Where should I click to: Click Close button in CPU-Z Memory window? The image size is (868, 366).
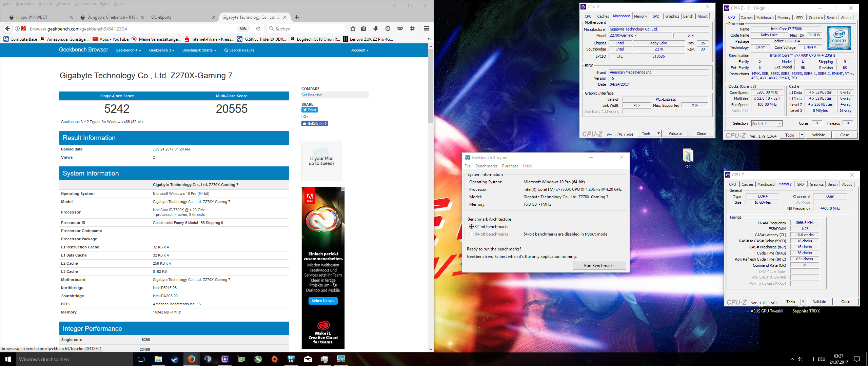[x=846, y=302]
